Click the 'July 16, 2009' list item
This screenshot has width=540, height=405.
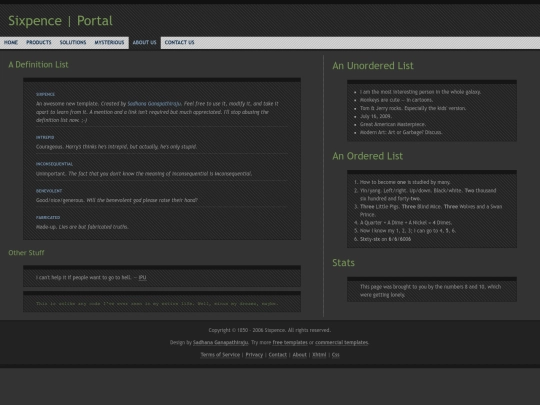point(376,116)
